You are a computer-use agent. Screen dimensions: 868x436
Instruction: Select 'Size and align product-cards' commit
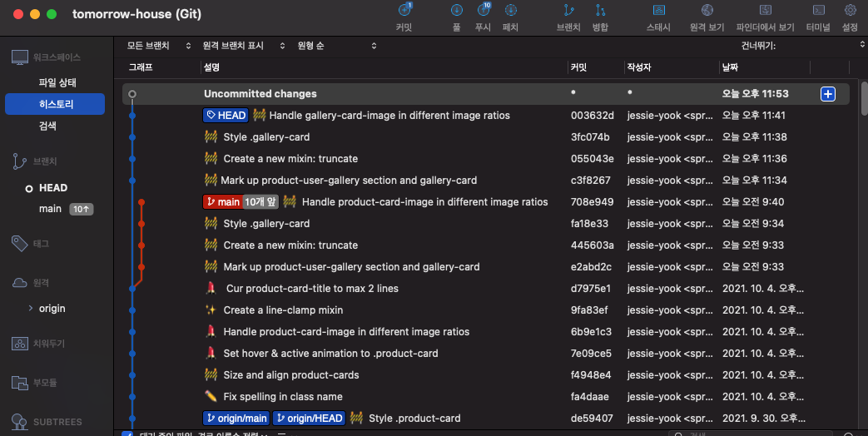pyautogui.click(x=485, y=375)
